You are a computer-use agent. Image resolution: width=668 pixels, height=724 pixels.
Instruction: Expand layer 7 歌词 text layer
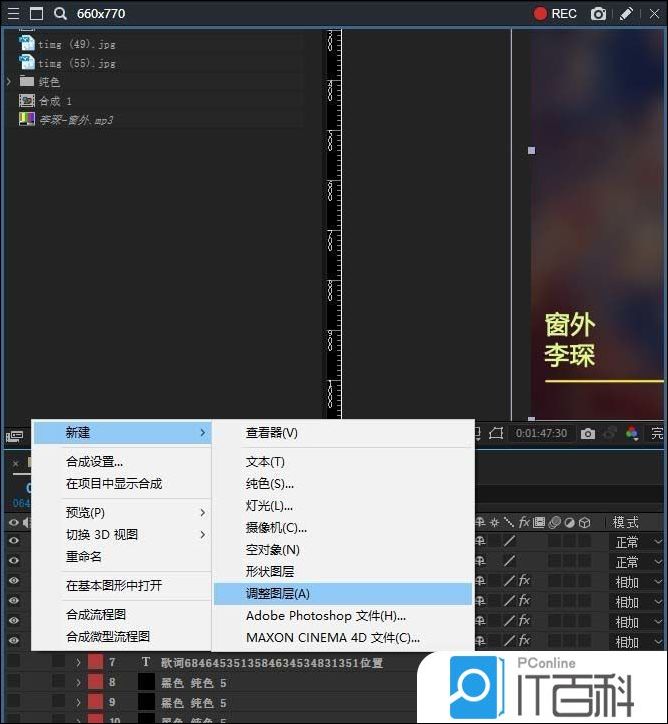click(x=78, y=663)
